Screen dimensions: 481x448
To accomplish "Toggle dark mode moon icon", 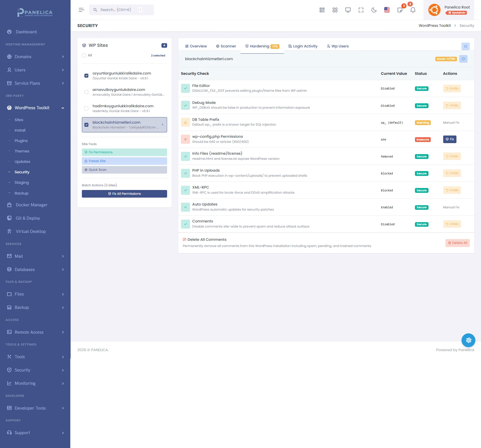I will pyautogui.click(x=374, y=10).
